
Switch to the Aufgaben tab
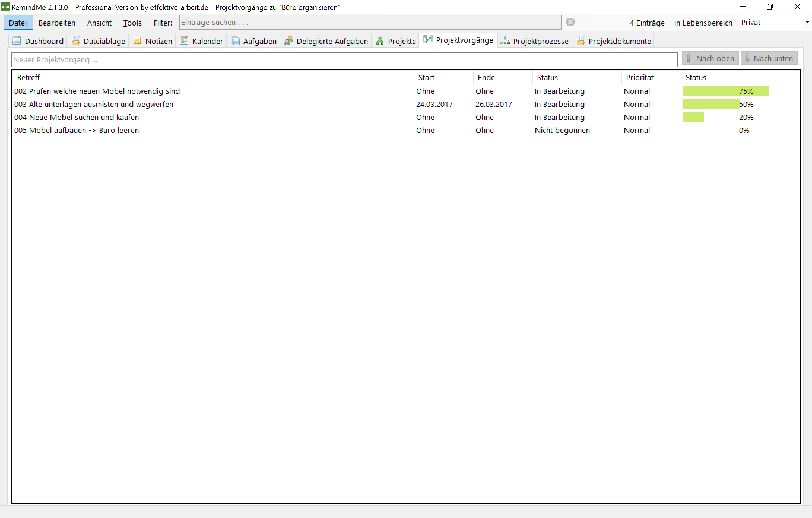(253, 41)
